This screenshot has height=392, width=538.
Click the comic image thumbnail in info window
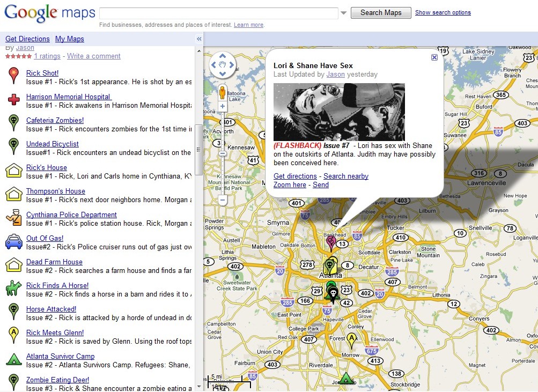tap(339, 112)
